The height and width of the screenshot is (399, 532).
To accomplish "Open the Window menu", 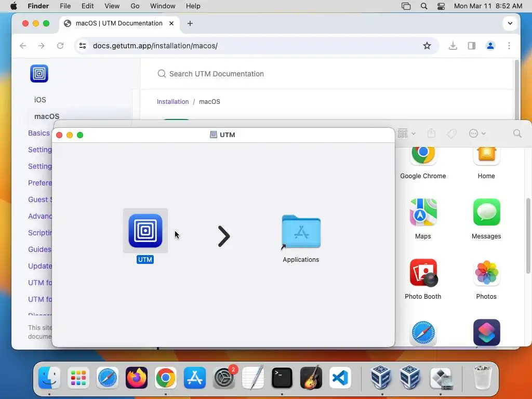I will pyautogui.click(x=163, y=6).
